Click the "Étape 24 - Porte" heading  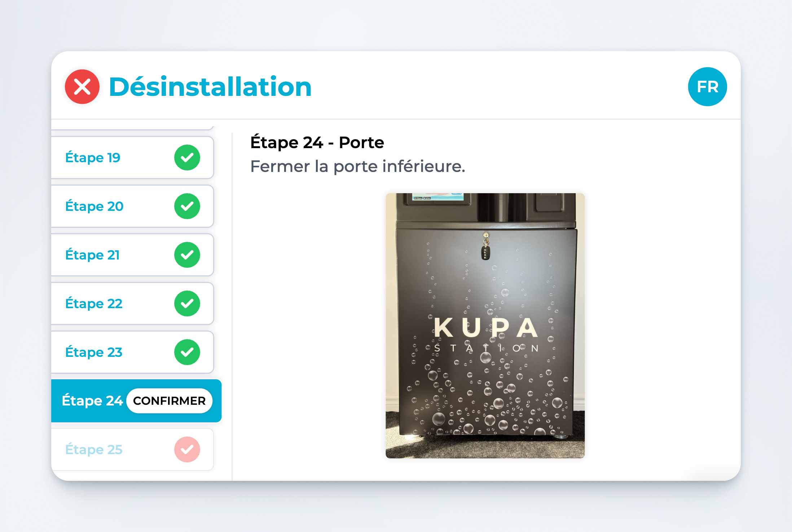point(317,143)
